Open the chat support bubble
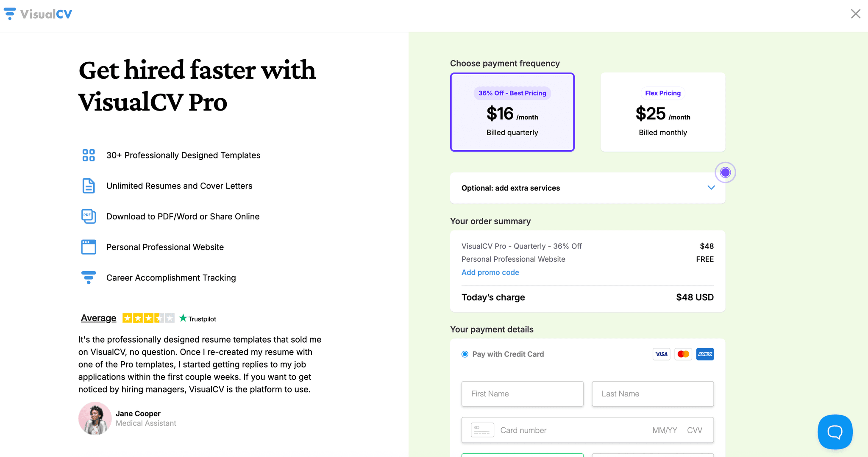 click(835, 432)
